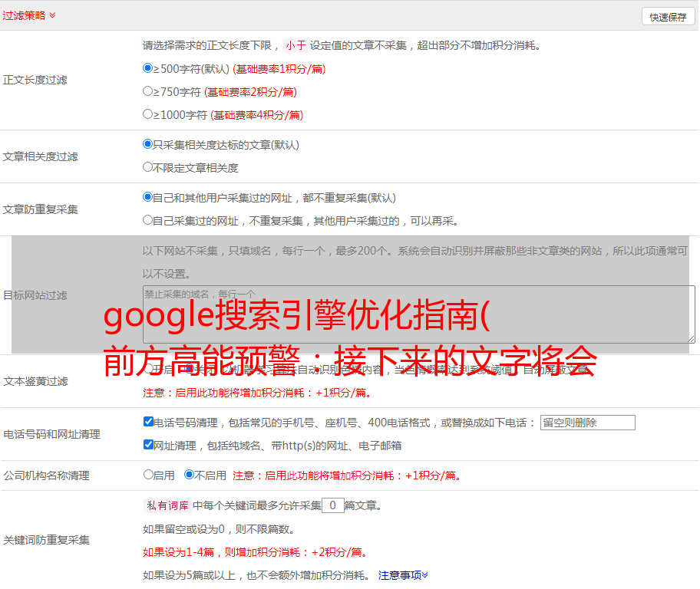Click the 关键词防重复采集 row label
700x589 pixels.
tap(46, 541)
